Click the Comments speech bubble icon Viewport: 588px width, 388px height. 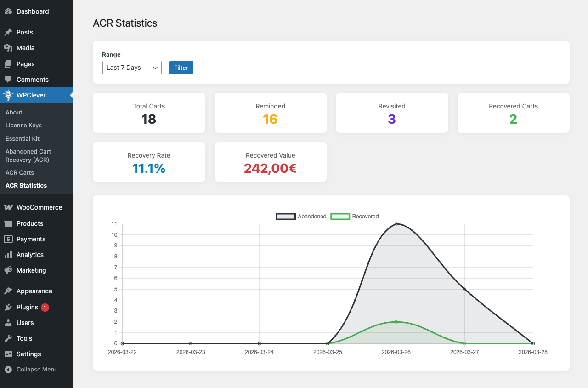pos(8,80)
